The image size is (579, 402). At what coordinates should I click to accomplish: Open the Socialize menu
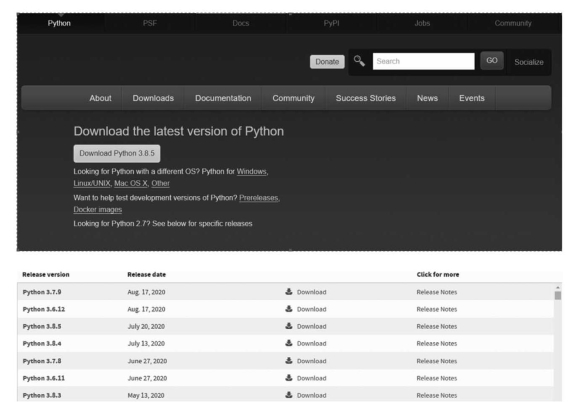[x=529, y=62]
